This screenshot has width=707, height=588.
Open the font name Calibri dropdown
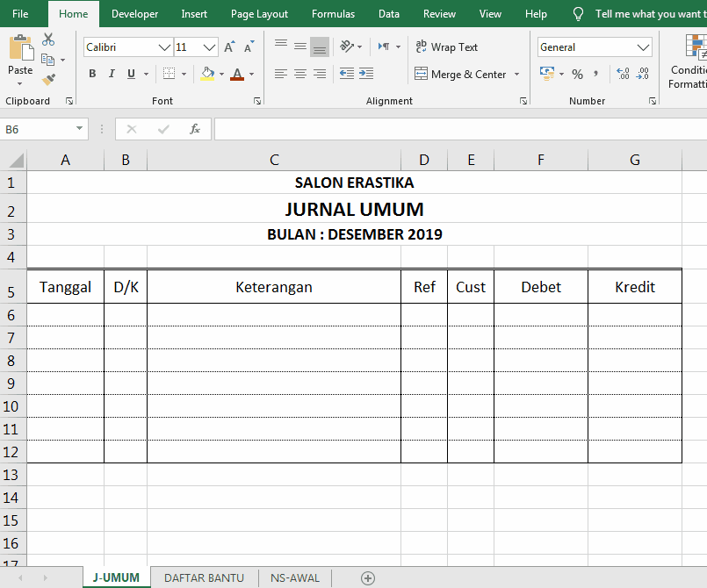(x=164, y=47)
